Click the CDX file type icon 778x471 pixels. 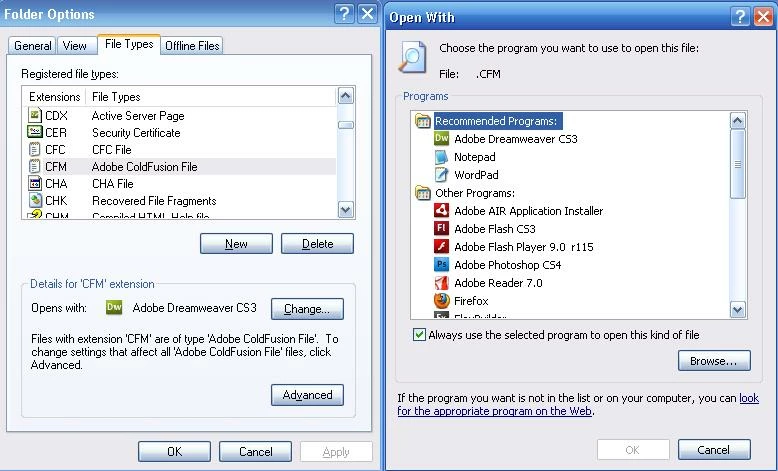tap(34, 115)
